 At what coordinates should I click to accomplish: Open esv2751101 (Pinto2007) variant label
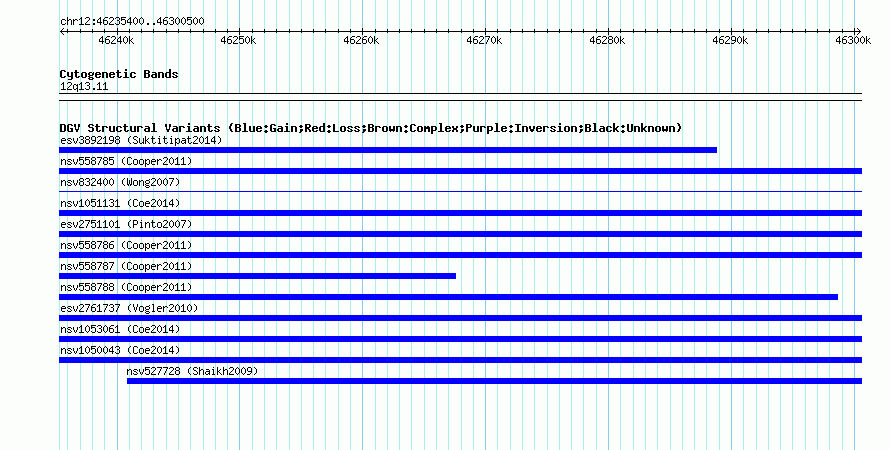pos(126,224)
